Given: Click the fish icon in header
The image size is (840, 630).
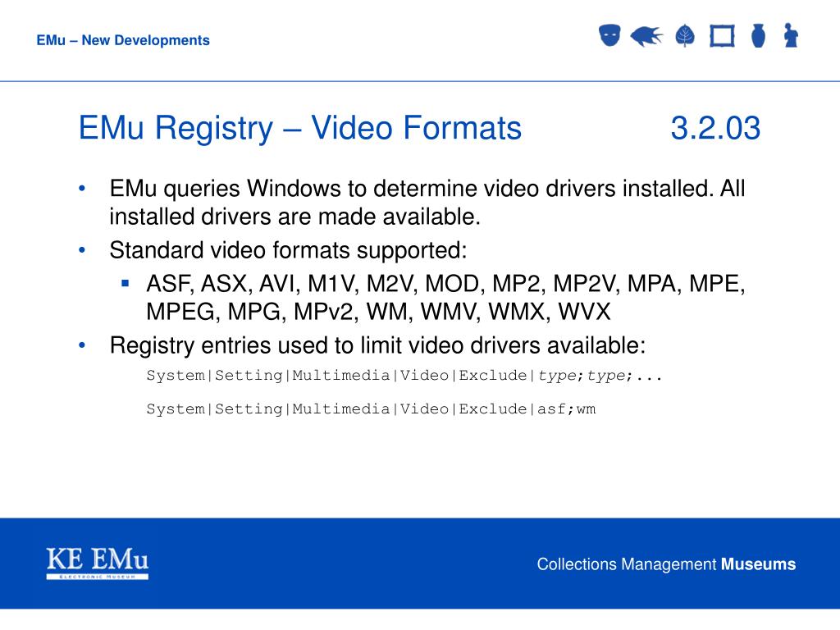Looking at the screenshot, I should coord(646,36).
